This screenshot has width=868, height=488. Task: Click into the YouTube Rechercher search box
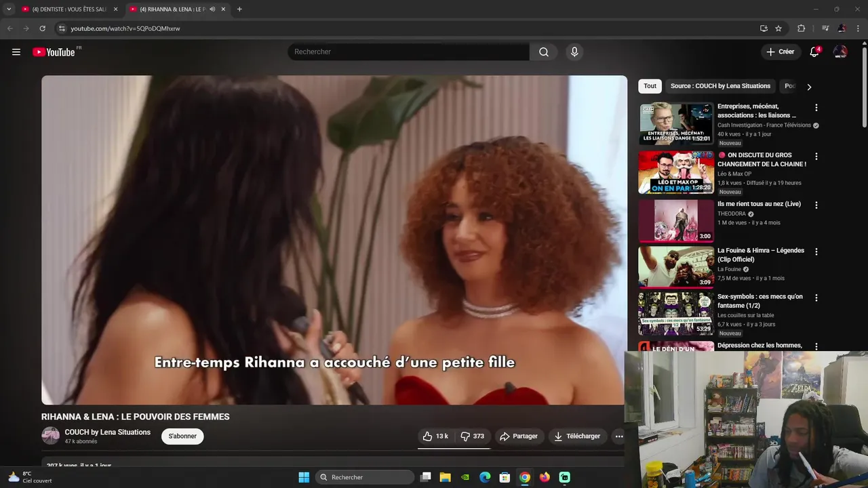(x=408, y=52)
